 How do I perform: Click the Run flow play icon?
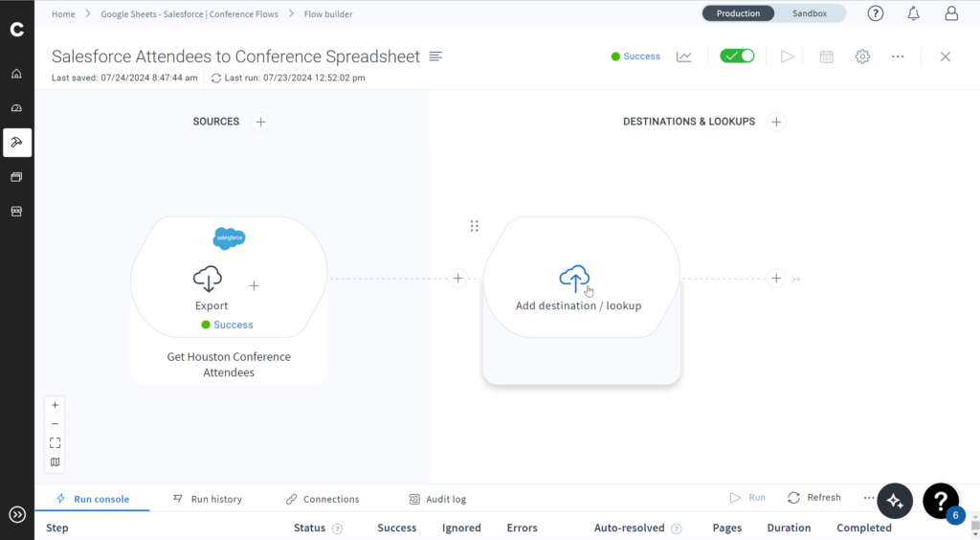(788, 56)
